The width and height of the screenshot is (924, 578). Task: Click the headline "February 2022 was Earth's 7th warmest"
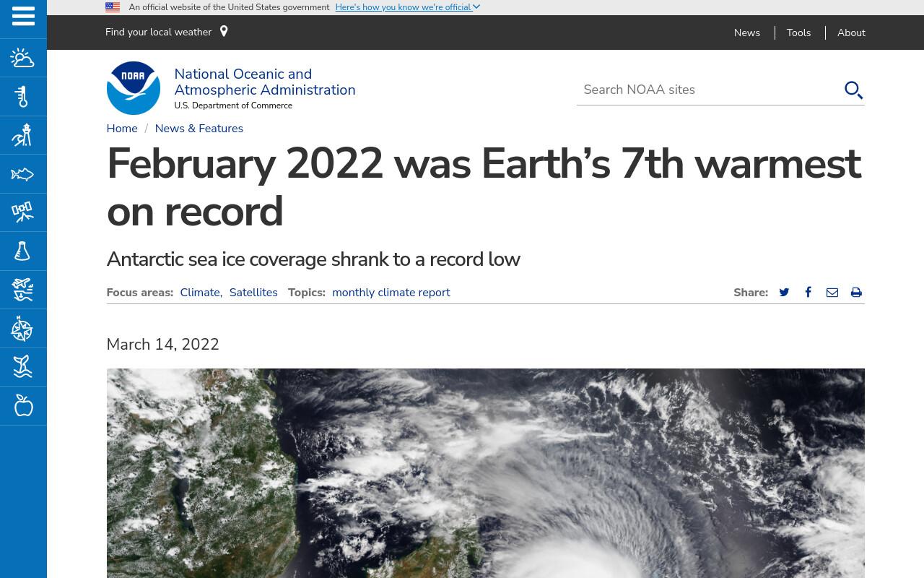pyautogui.click(x=484, y=164)
